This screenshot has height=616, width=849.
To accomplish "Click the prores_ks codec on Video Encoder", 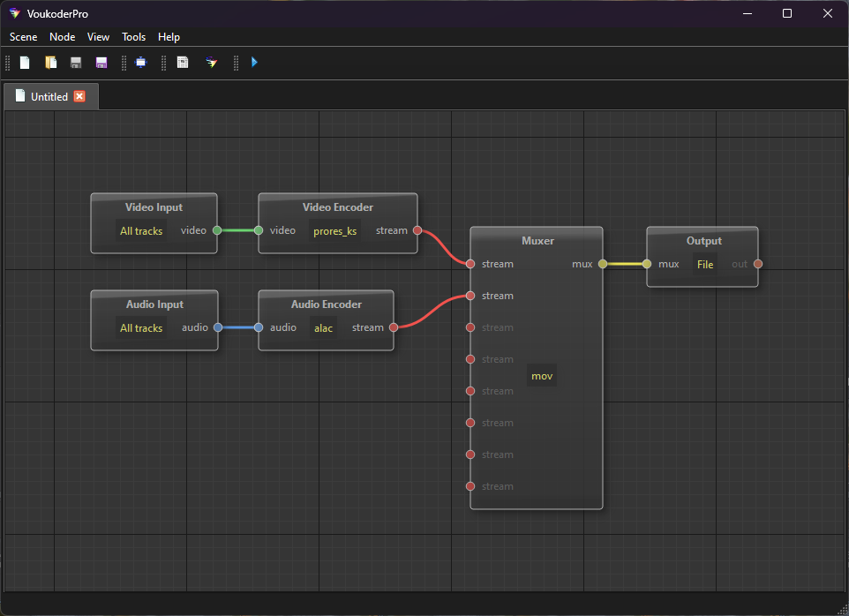I will (x=335, y=231).
